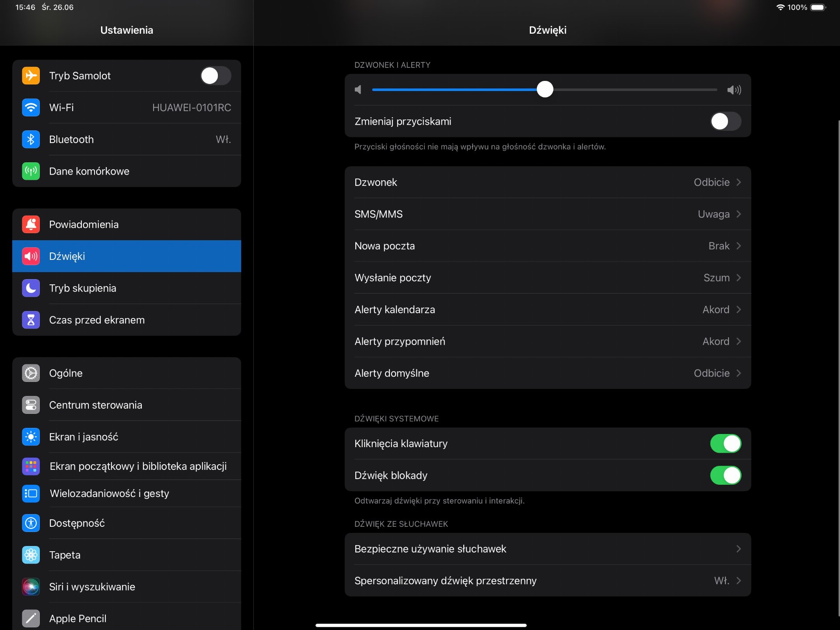The image size is (840, 630).
Task: Tap the Wł. value on dźwięk przestrzenny row
Action: click(721, 581)
